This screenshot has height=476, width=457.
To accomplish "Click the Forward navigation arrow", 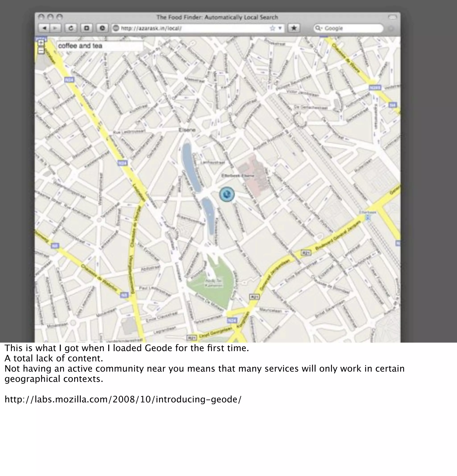I will coord(55,28).
